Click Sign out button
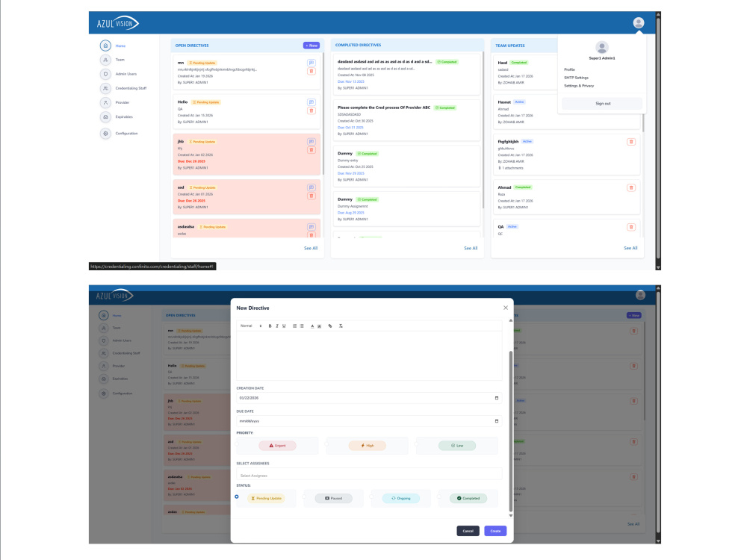This screenshot has width=747, height=560. [x=602, y=103]
